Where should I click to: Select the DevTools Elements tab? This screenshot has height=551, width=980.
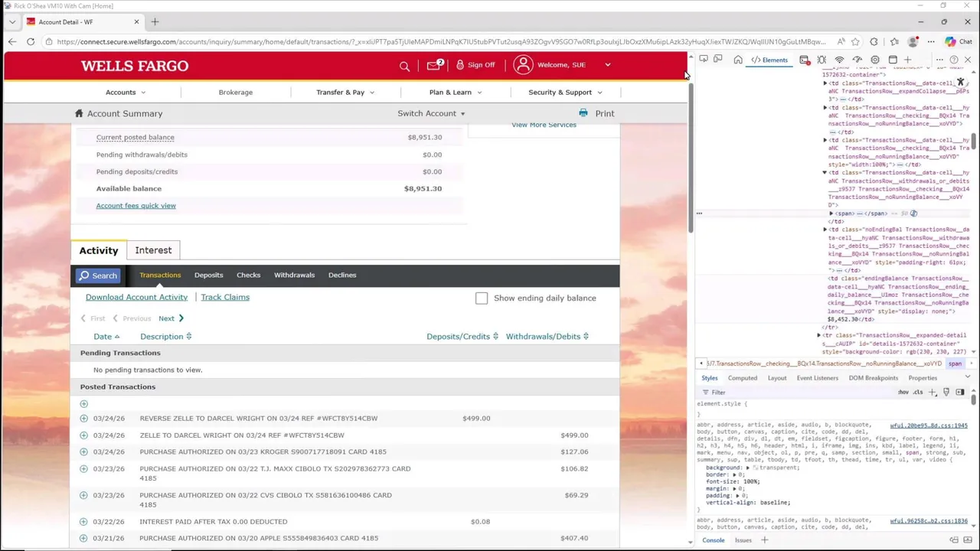pyautogui.click(x=769, y=60)
